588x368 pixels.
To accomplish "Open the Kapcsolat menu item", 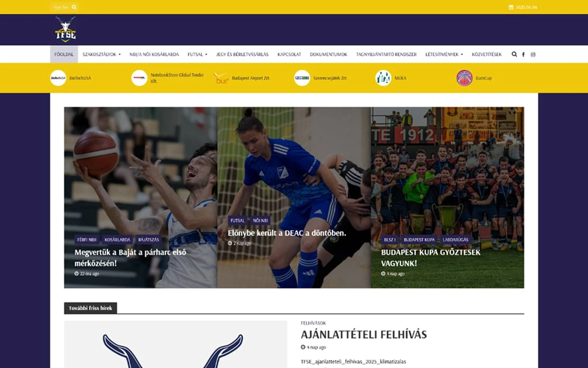I will (x=289, y=55).
